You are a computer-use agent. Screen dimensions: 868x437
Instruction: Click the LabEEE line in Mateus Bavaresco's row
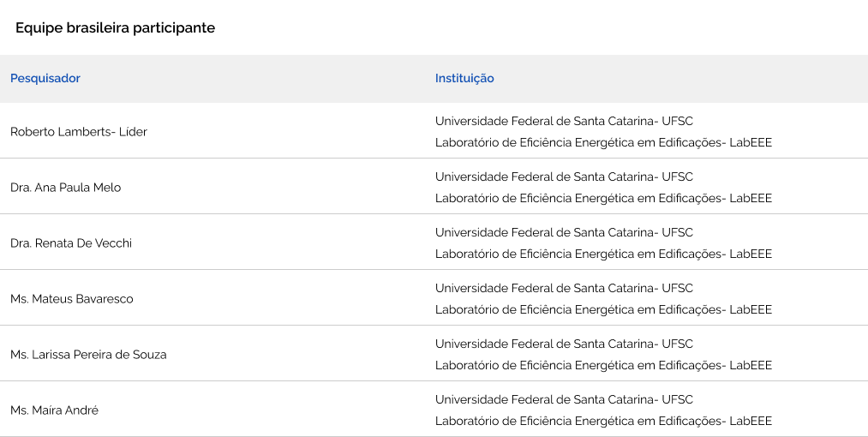pos(603,310)
